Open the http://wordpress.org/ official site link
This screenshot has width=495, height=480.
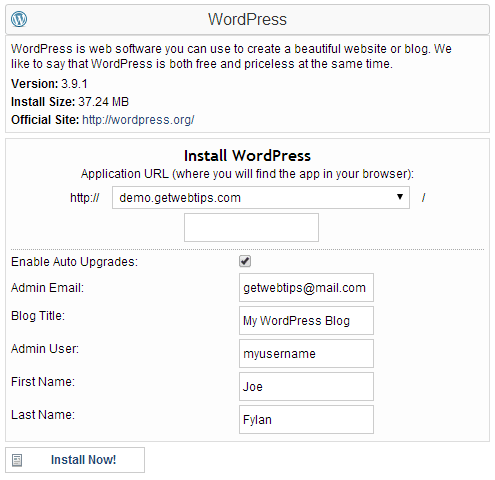138,120
